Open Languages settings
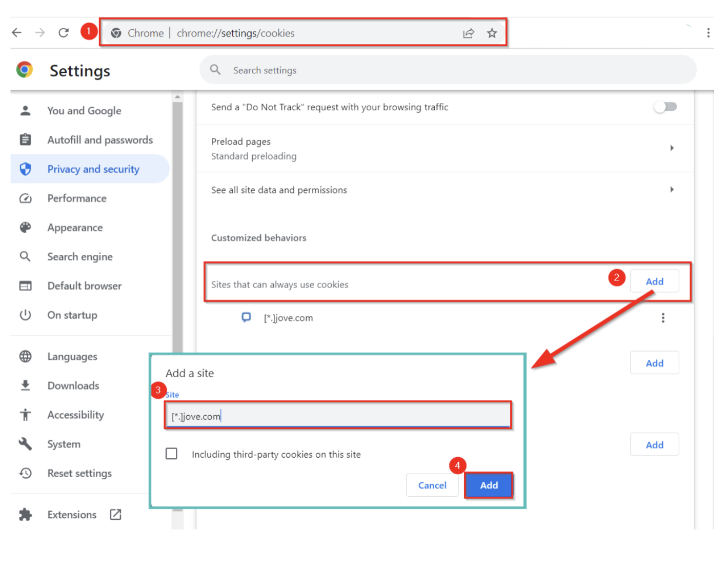 coord(72,357)
